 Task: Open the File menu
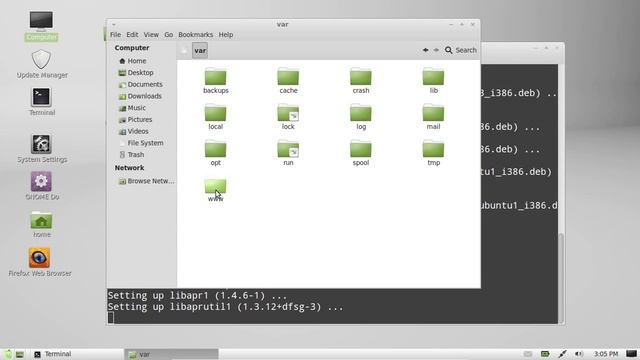coord(116,35)
